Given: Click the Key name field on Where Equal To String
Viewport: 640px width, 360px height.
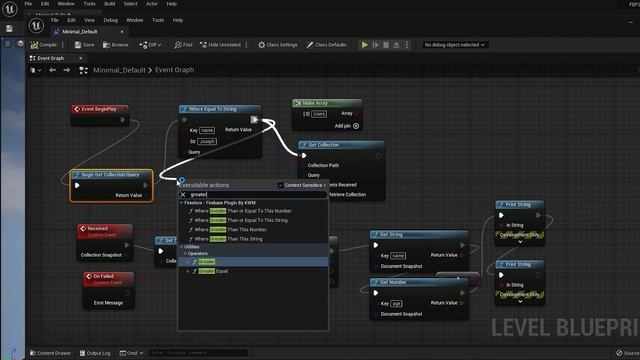Looking at the screenshot, I should 207,131.
